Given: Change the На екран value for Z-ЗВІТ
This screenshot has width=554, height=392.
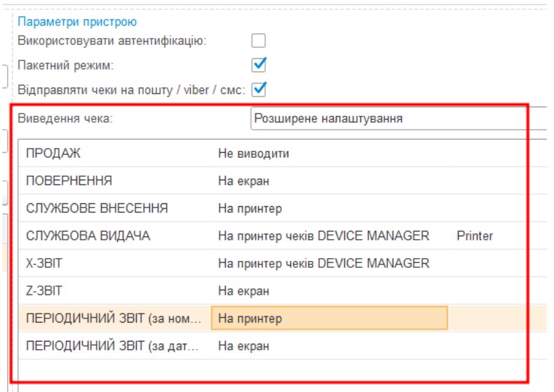Looking at the screenshot, I should (243, 291).
